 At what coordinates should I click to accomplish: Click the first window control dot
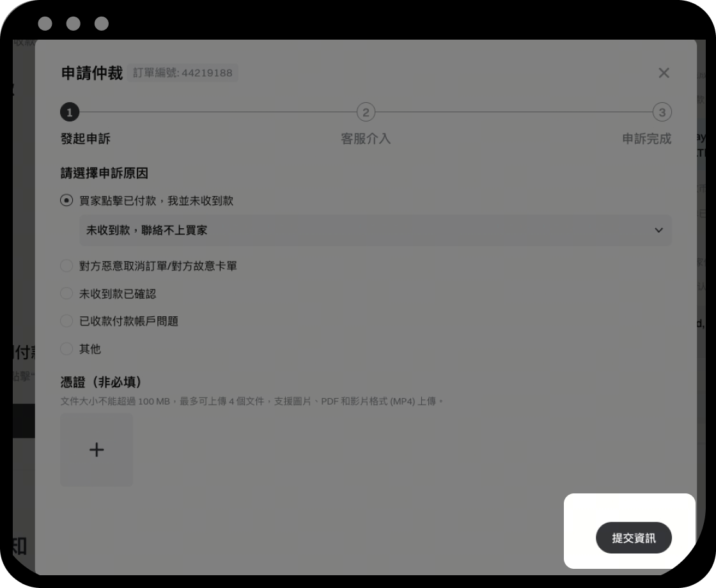pos(45,23)
